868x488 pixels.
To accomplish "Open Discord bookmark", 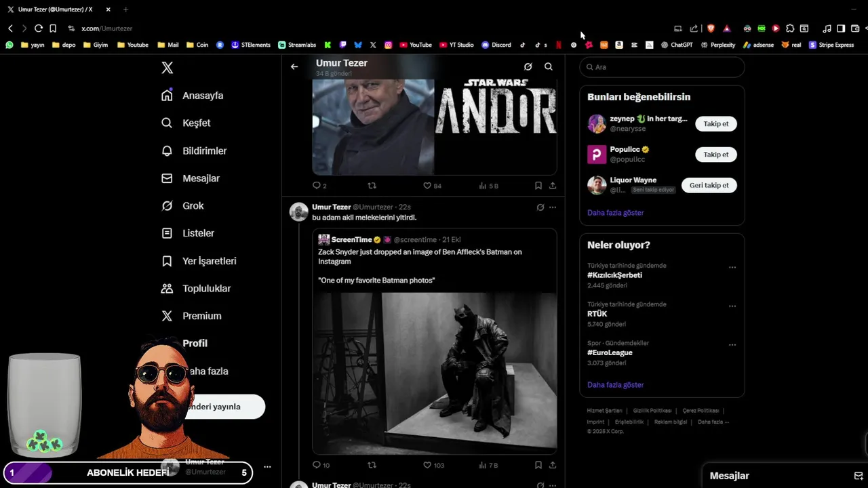I will [x=496, y=45].
